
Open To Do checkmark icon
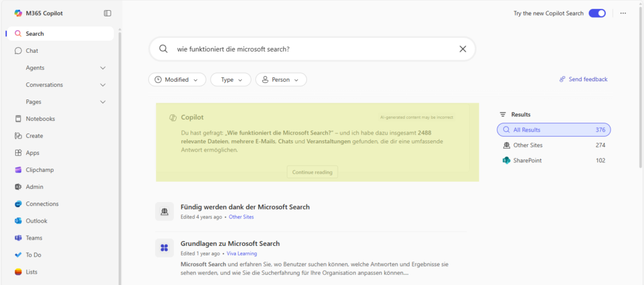pos(18,255)
